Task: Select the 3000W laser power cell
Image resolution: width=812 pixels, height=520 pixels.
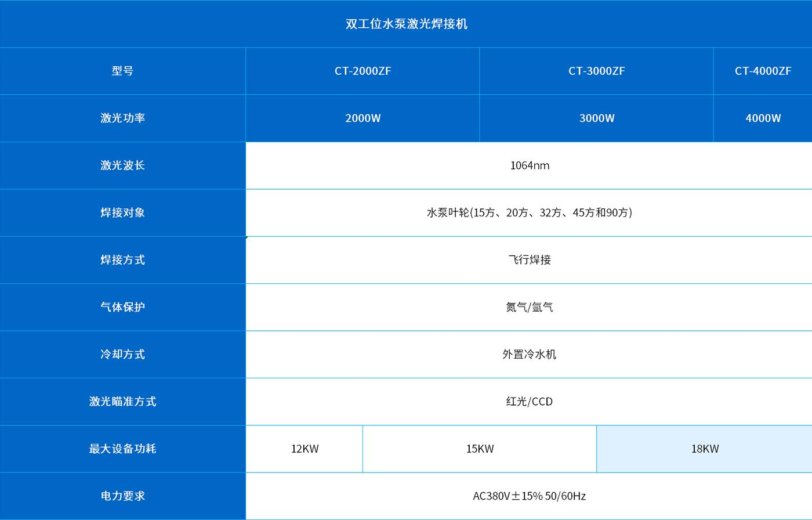Action: [596, 118]
